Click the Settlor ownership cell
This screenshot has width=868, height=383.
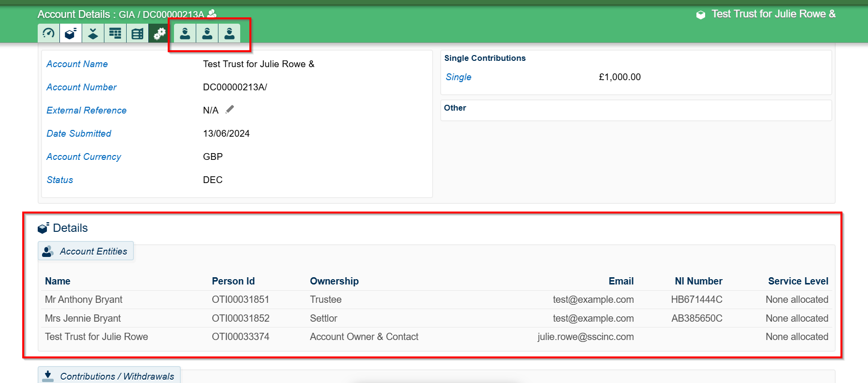323,318
